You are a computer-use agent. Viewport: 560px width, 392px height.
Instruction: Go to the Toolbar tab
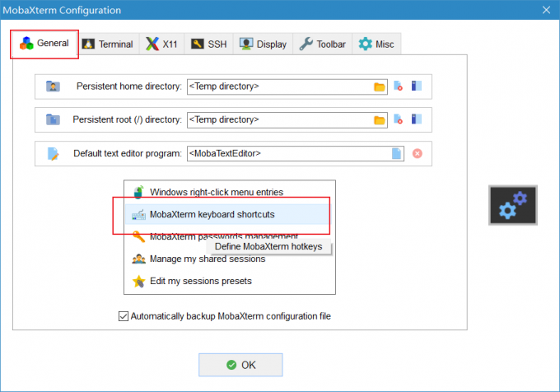click(x=323, y=44)
